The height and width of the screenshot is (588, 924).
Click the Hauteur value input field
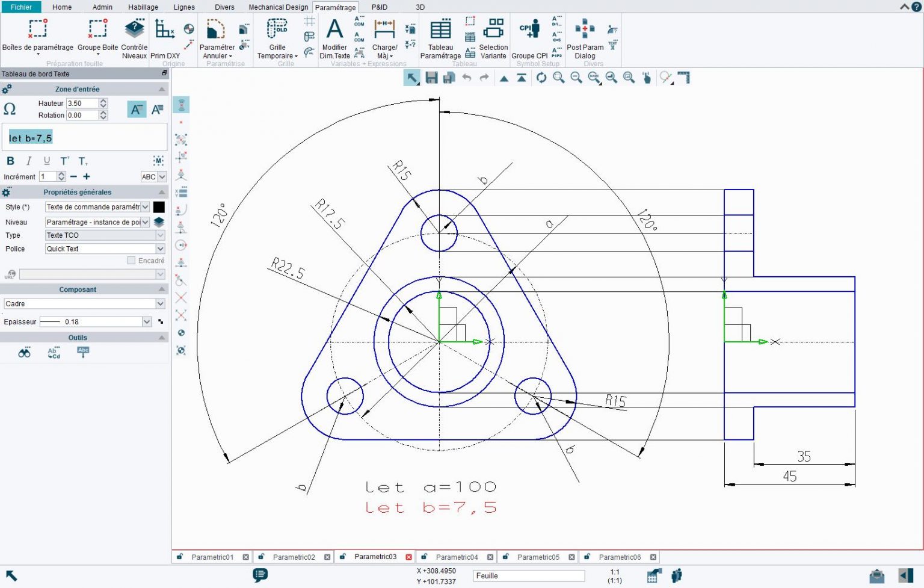[82, 104]
